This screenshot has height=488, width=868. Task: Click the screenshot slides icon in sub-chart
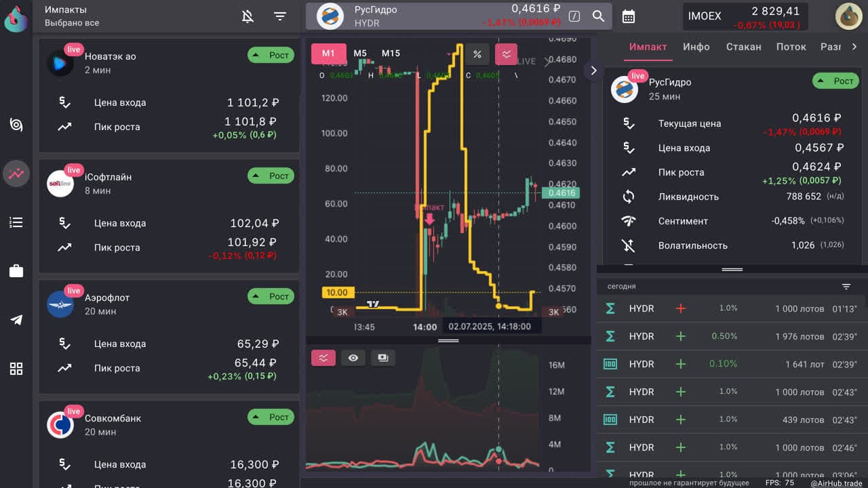(383, 358)
